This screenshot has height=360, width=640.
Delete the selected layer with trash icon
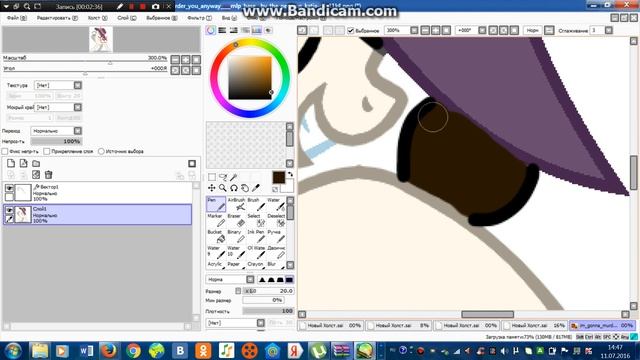(49, 175)
